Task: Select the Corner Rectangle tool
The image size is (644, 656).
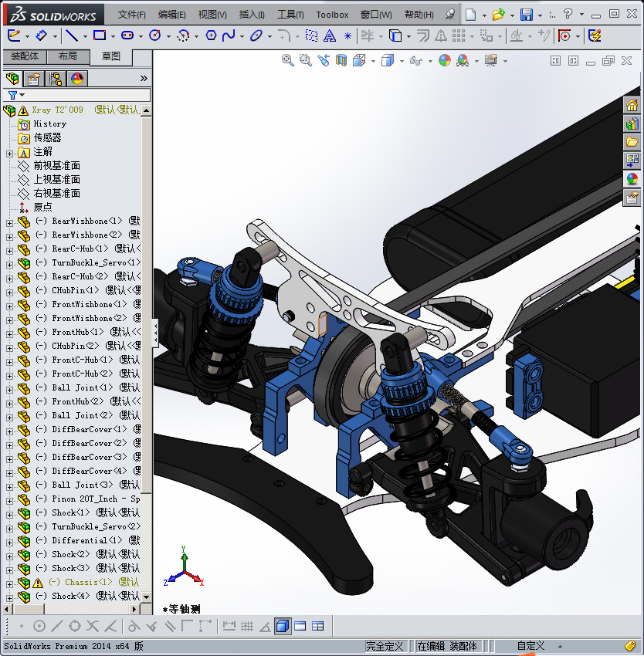Action: tap(100, 36)
